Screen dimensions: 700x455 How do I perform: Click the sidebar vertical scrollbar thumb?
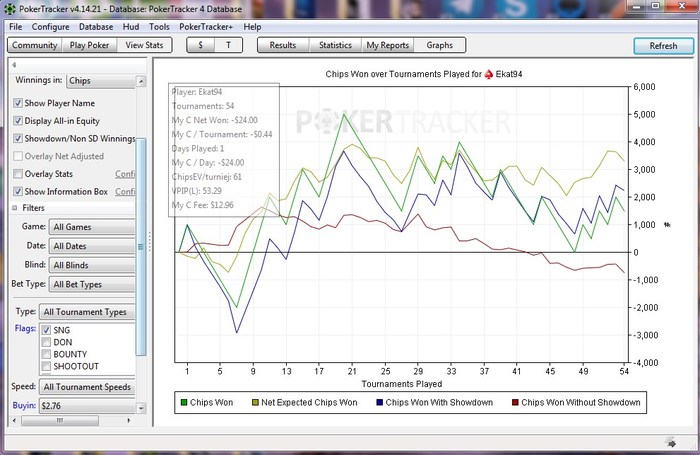point(141,246)
